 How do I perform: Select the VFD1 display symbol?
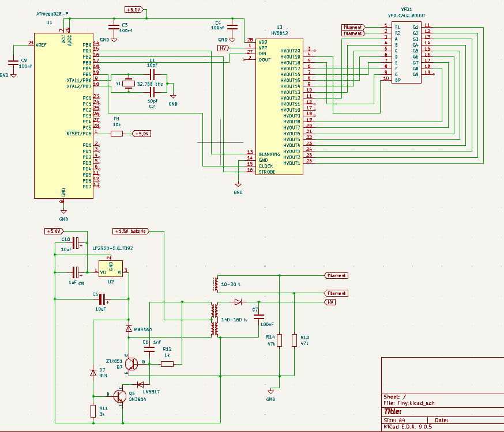tap(407, 52)
